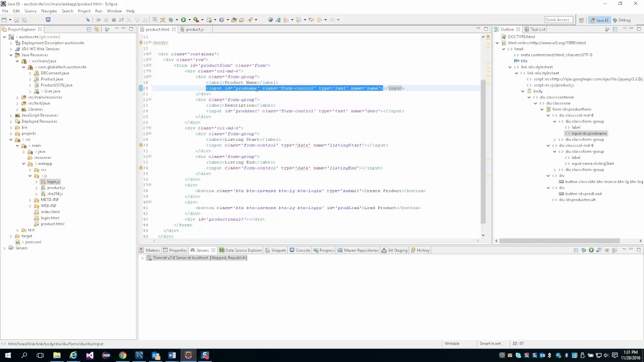Expand the Tomcat v7.0 Server entry

tap(142, 258)
